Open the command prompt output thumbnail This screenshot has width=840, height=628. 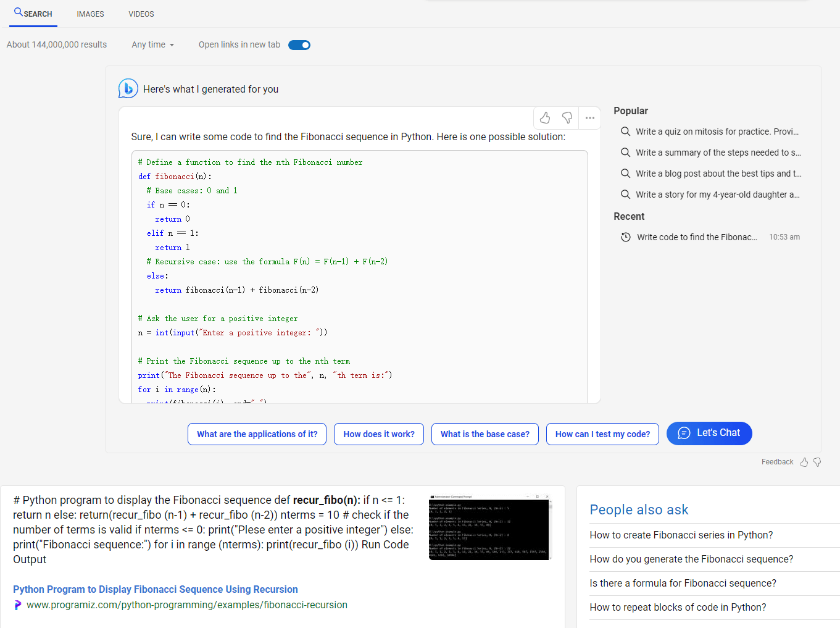click(489, 528)
